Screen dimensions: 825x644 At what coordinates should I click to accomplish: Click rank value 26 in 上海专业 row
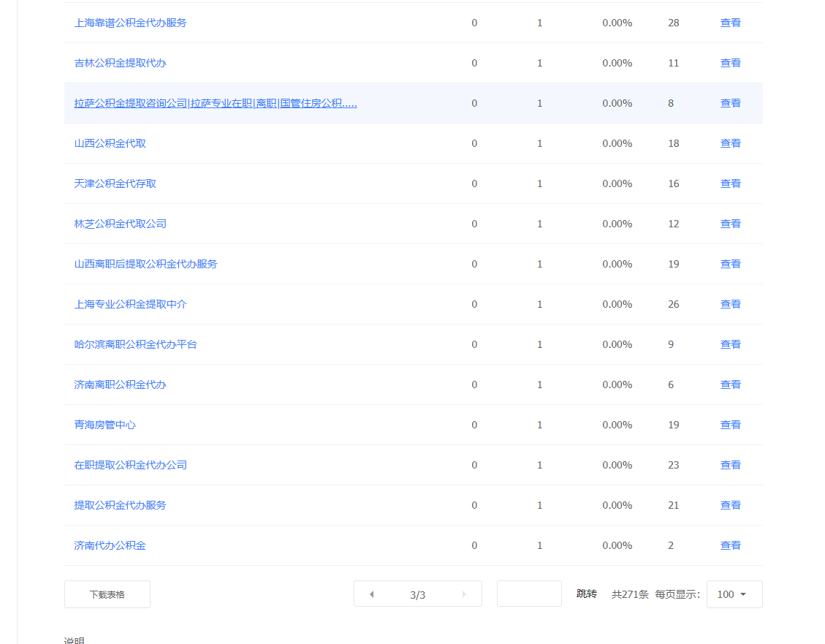point(674,304)
